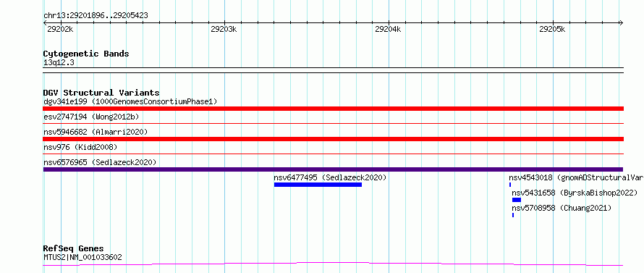The image size is (644, 273).
Task: Open the nsv6576965 (Sedlazeck2020) label
Action: coord(100,162)
